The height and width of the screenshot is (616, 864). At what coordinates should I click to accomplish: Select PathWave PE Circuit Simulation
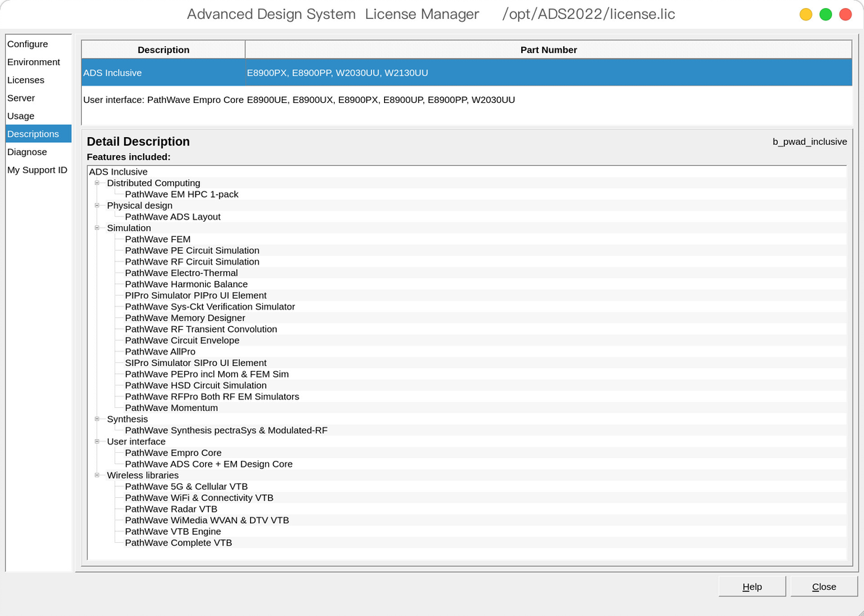tap(192, 251)
